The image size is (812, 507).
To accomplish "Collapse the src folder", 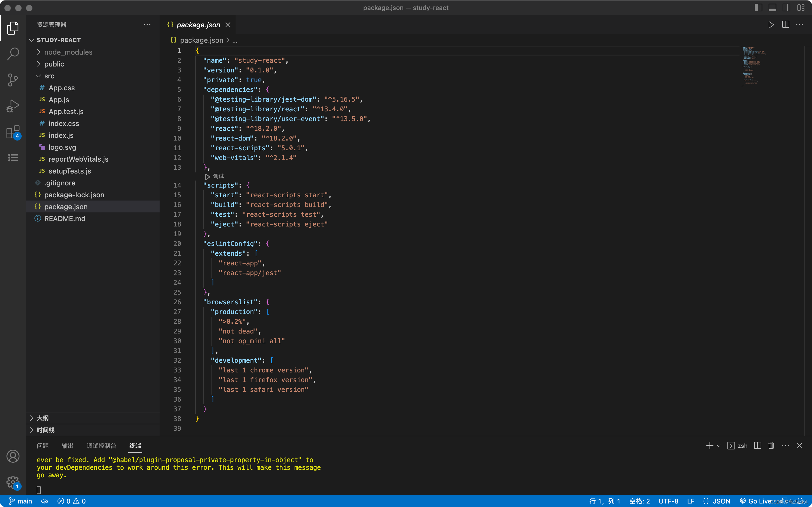I will click(49, 76).
